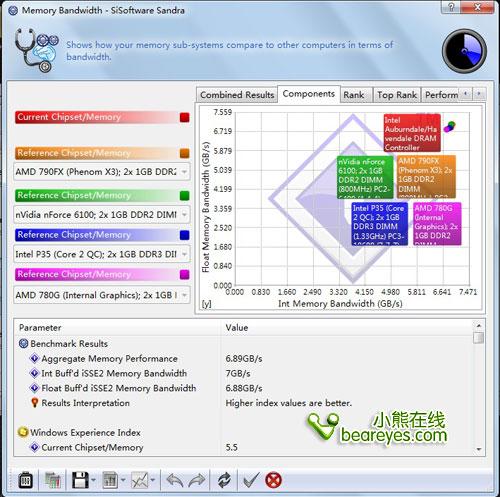The height and width of the screenshot is (497, 500).
Task: Open the Intel P35 reference dropdown
Action: click(184, 254)
